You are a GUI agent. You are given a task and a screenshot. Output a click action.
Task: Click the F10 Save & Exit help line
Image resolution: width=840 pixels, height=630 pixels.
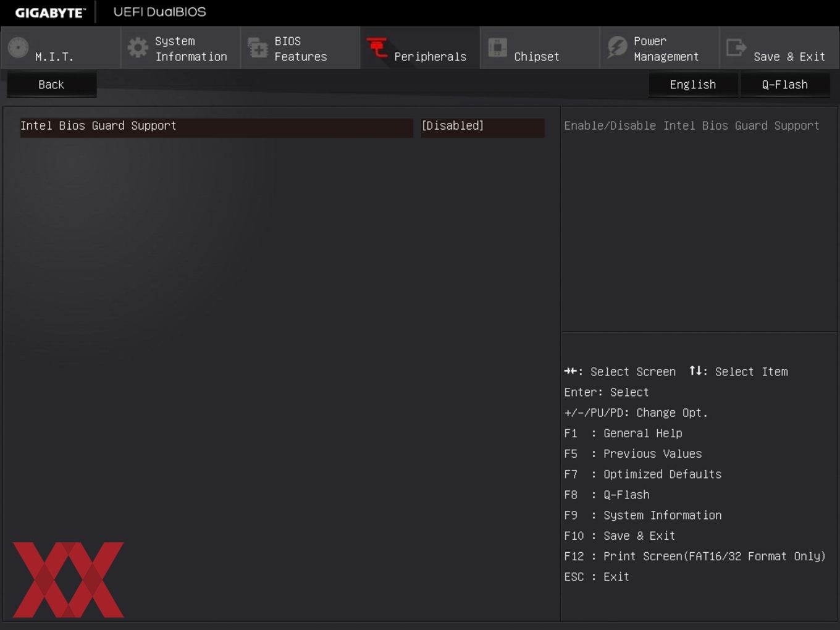point(619,535)
